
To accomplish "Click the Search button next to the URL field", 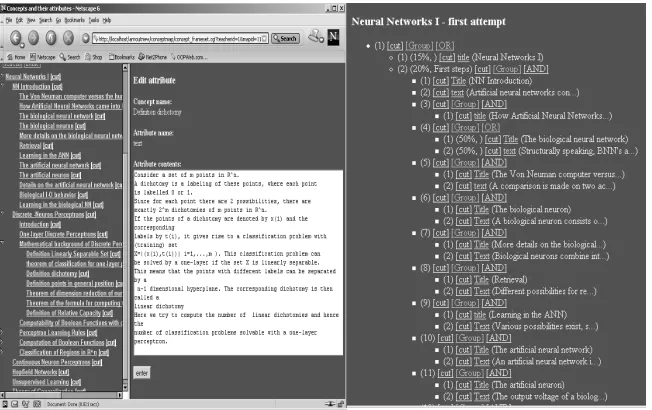I will [x=285, y=39].
